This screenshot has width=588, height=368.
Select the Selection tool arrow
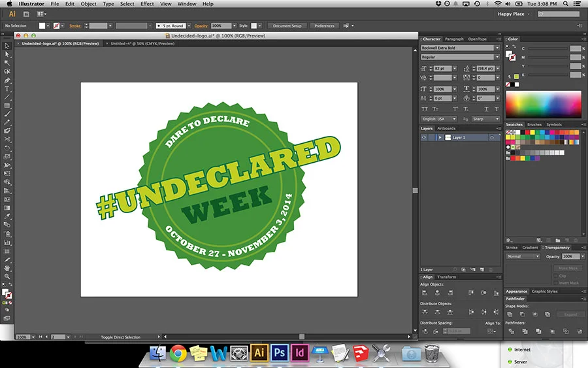(7, 46)
